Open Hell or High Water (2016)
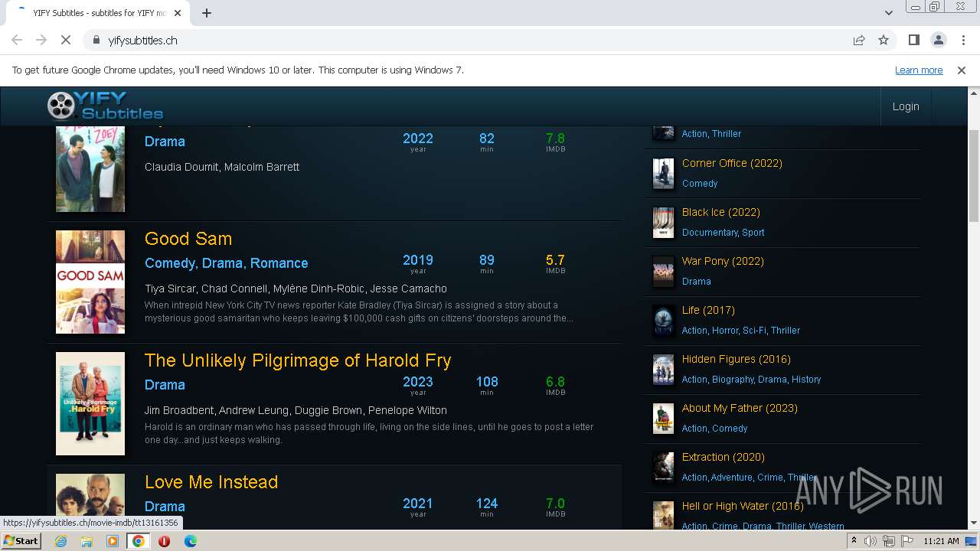The width and height of the screenshot is (980, 551). (743, 506)
